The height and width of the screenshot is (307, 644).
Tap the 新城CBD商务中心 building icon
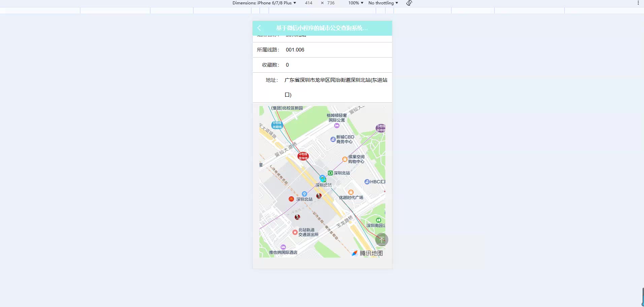click(x=333, y=139)
